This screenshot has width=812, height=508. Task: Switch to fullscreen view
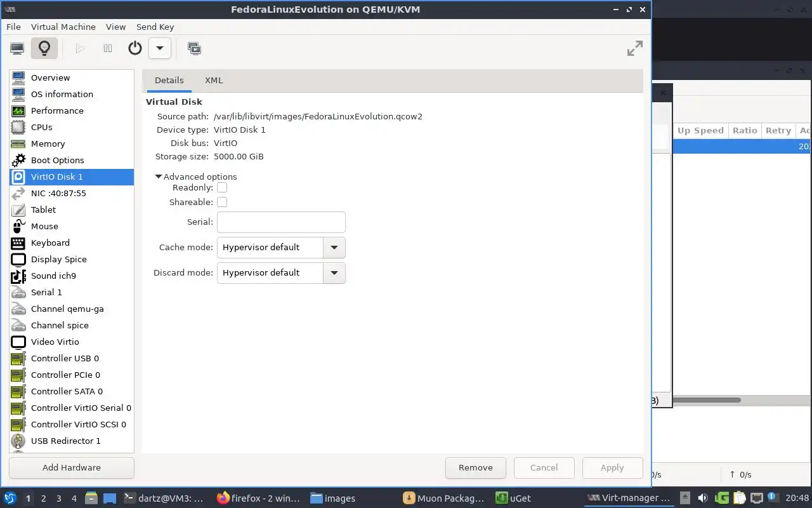[634, 48]
